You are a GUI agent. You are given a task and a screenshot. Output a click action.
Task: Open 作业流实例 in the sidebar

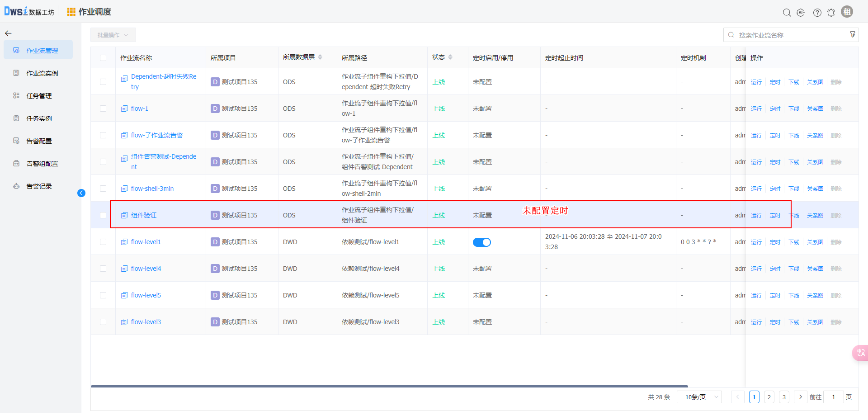[x=42, y=73]
